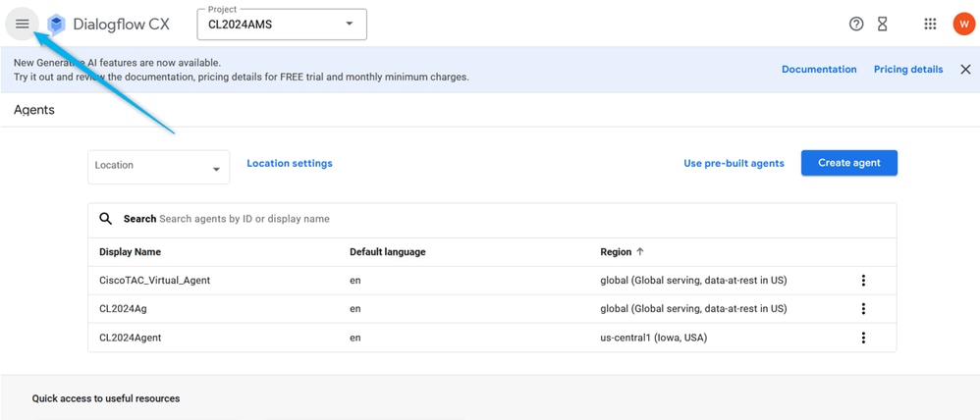The width and height of the screenshot is (980, 420).
Task: Open Location settings link
Action: pyautogui.click(x=290, y=163)
